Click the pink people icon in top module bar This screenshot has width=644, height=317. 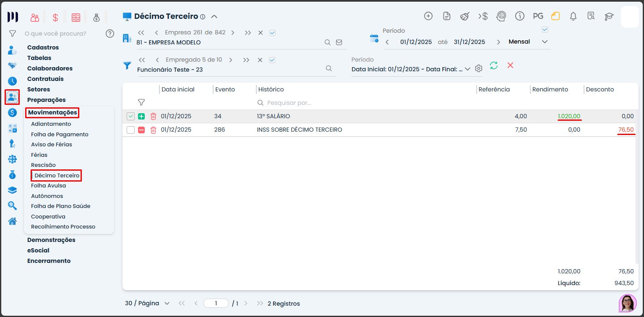pyautogui.click(x=35, y=17)
